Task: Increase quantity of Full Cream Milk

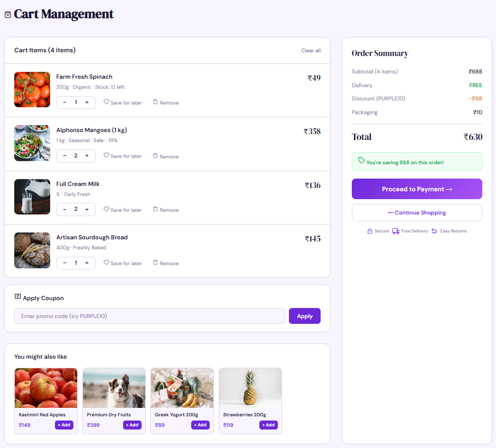Action: point(87,209)
